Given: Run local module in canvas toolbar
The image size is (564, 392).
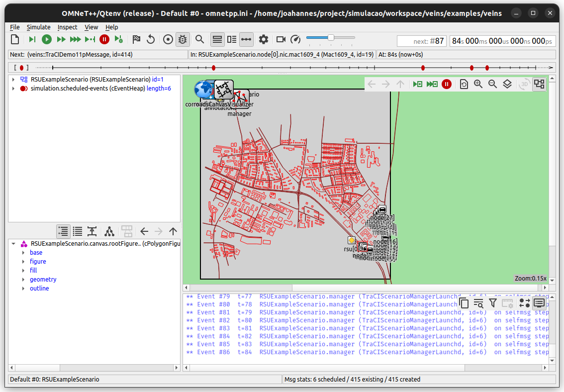Looking at the screenshot, I should point(418,84).
